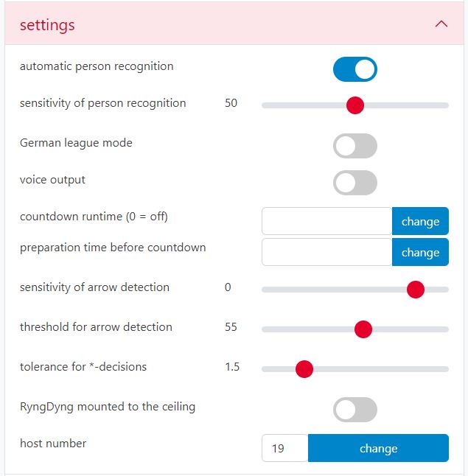Turn on voice output

pyautogui.click(x=355, y=183)
